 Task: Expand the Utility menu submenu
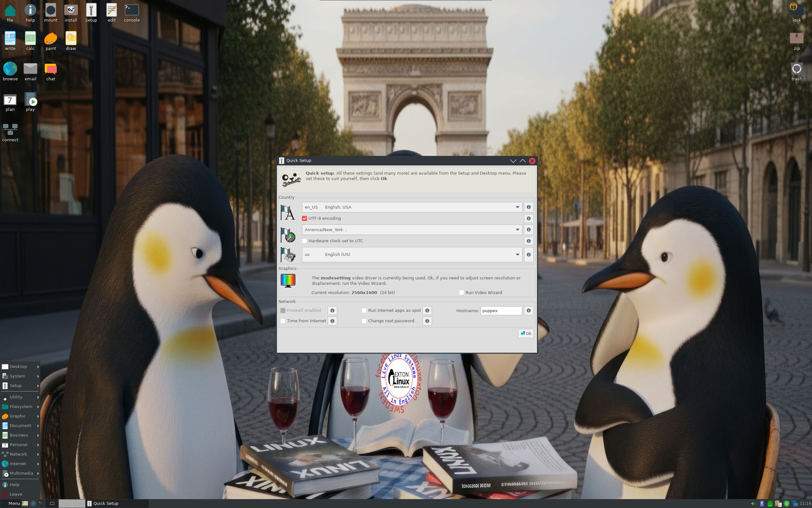[x=20, y=397]
